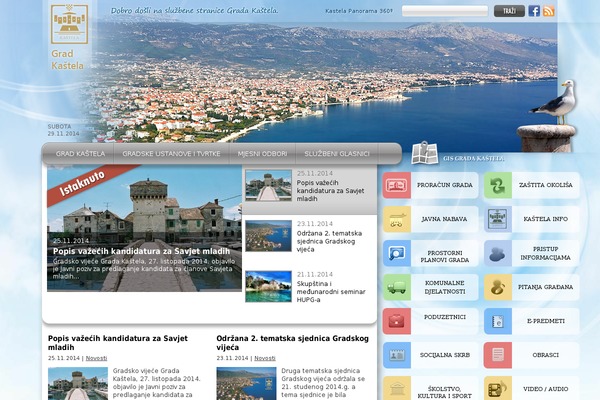The height and width of the screenshot is (400, 600).
Task: Open the Pitanja građana link
Action: (x=546, y=287)
